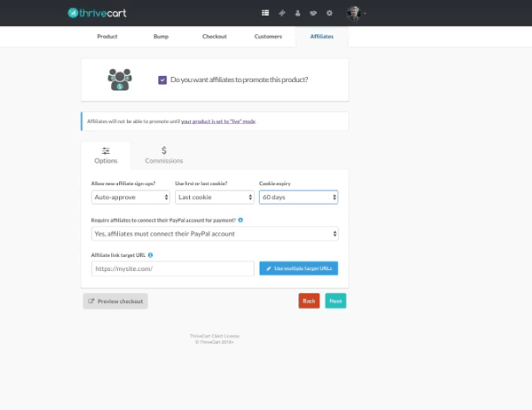Click the info icon next to Affiliate link target URL
The width and height of the screenshot is (532, 410).
[150, 254]
